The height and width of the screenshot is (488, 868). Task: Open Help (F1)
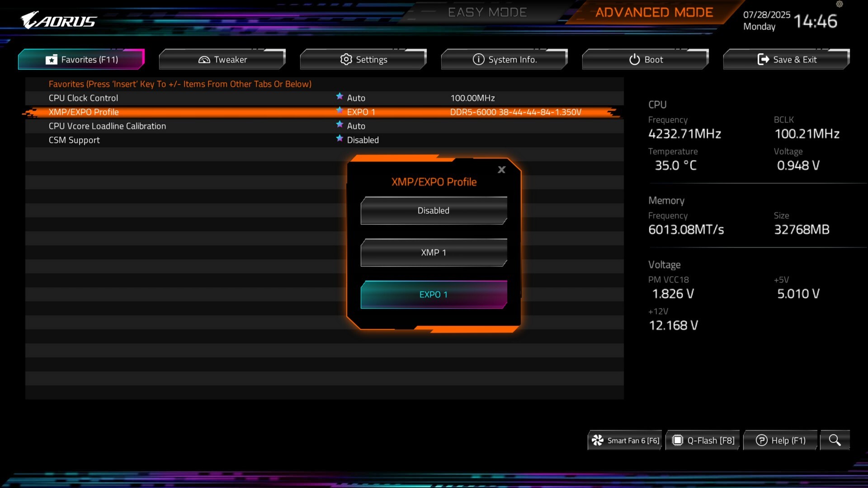tap(780, 440)
